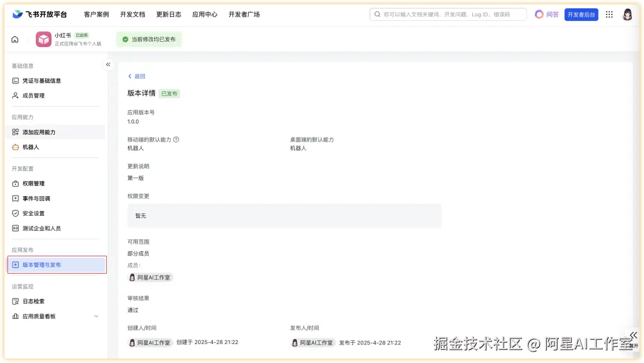Click the 返回 back link
The height and width of the screenshot is (363, 644).
(x=136, y=76)
